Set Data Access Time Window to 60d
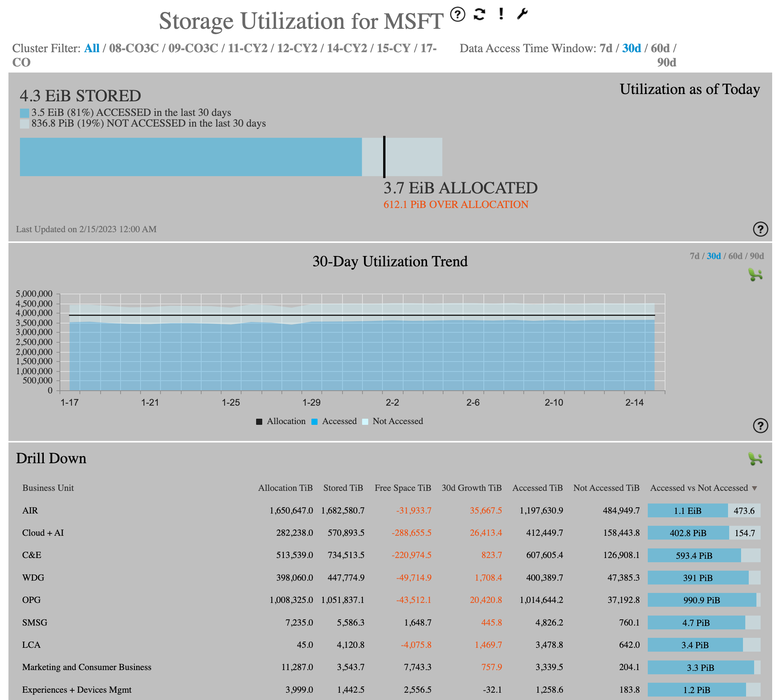Image resolution: width=781 pixels, height=700 pixels. point(660,48)
